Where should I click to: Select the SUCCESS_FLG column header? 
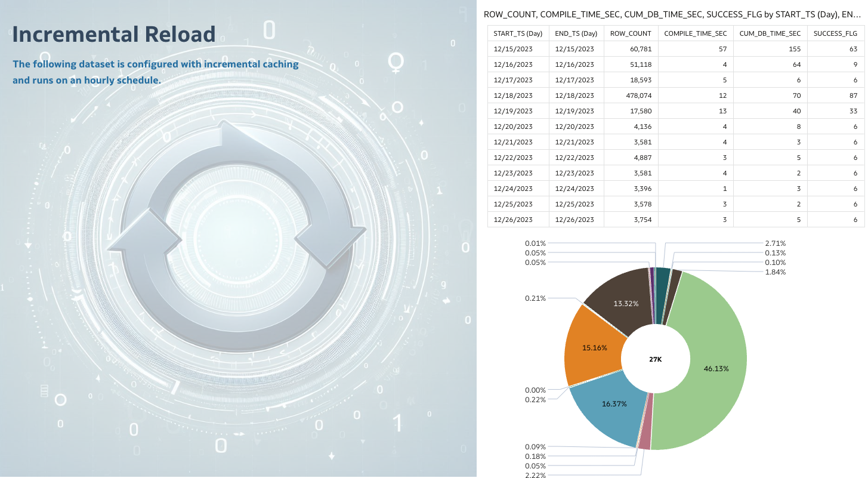[835, 33]
